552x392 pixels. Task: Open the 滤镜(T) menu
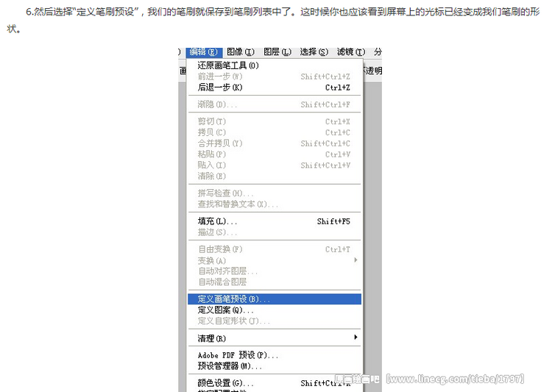[x=351, y=51]
